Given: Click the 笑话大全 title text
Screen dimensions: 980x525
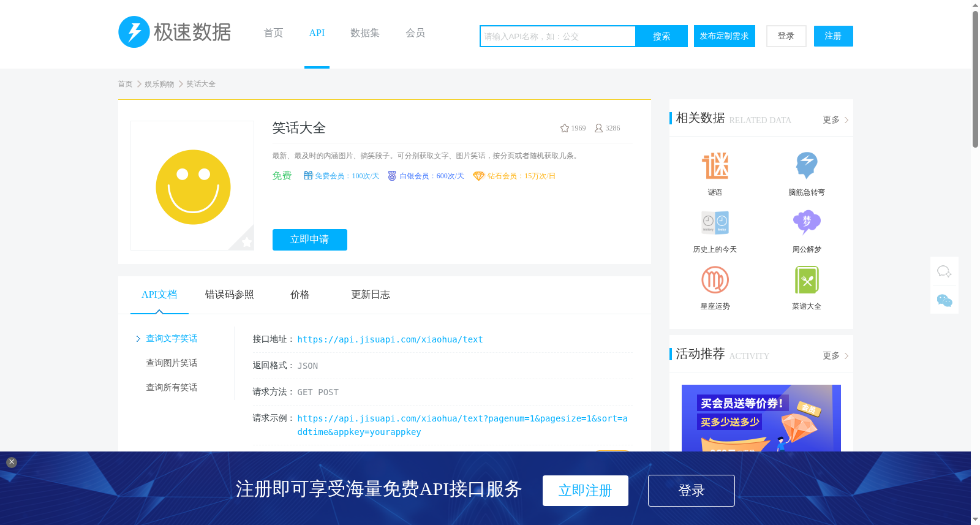Looking at the screenshot, I should pyautogui.click(x=299, y=128).
